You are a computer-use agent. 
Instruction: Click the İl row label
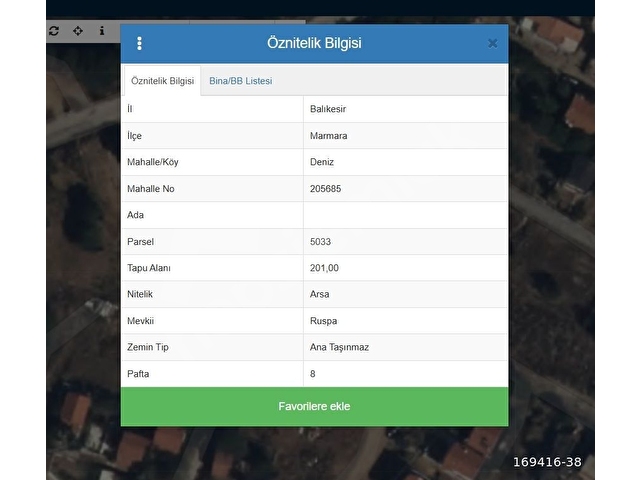coord(129,109)
